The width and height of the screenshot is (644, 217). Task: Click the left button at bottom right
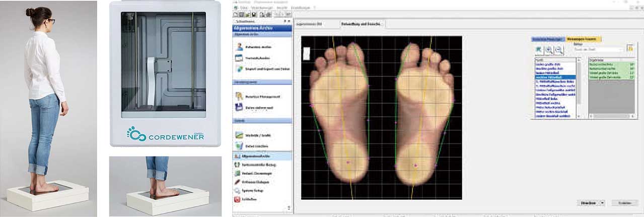[589, 202]
